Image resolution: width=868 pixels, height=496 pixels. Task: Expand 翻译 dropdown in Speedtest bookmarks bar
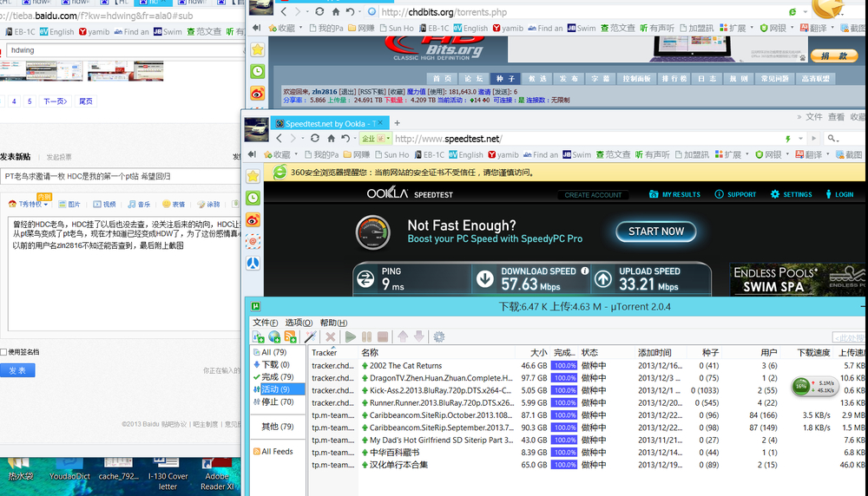(x=828, y=154)
